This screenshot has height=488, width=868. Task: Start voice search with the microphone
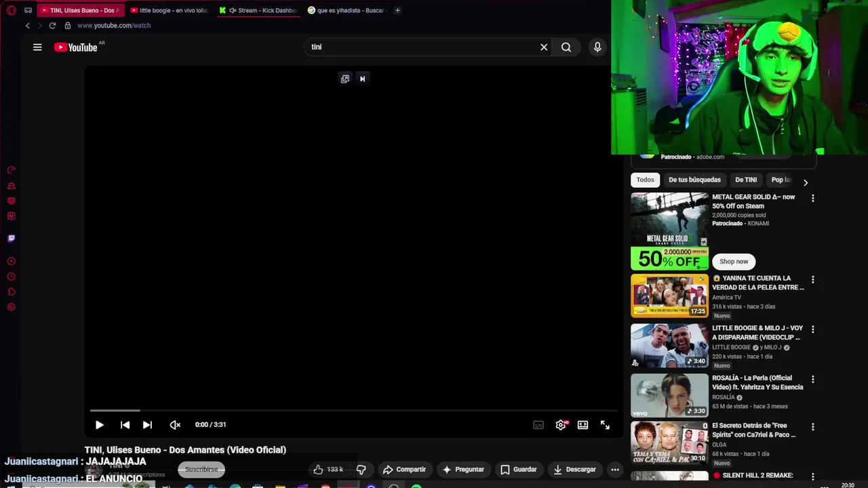tap(597, 47)
